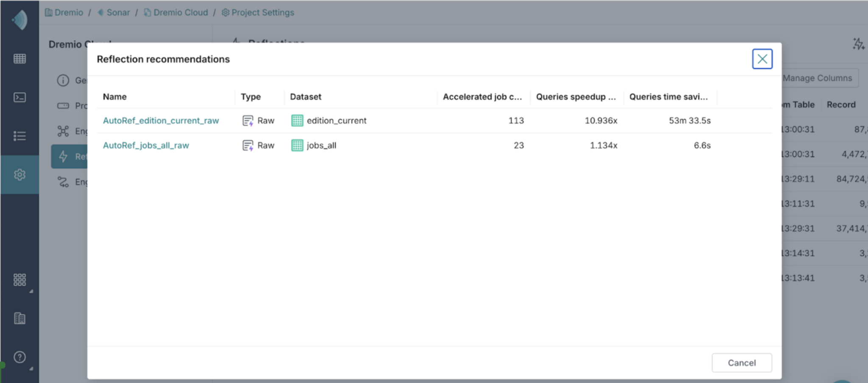Open AutoRef_edition_current_raw reflection link
868x383 pixels.
(x=161, y=121)
